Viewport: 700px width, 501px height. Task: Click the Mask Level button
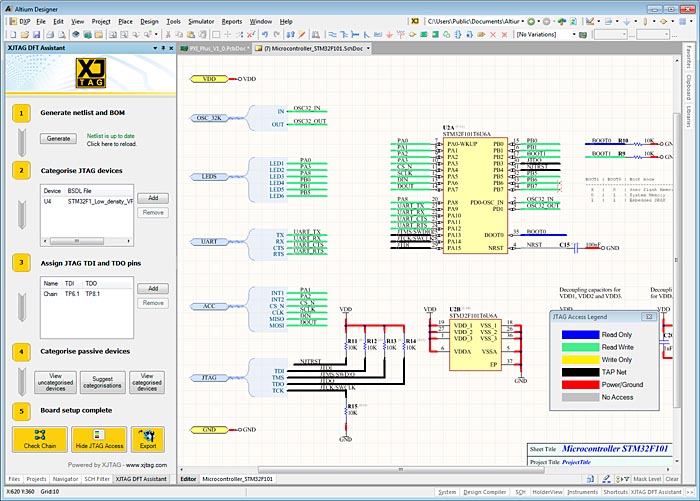pyautogui.click(x=647, y=479)
